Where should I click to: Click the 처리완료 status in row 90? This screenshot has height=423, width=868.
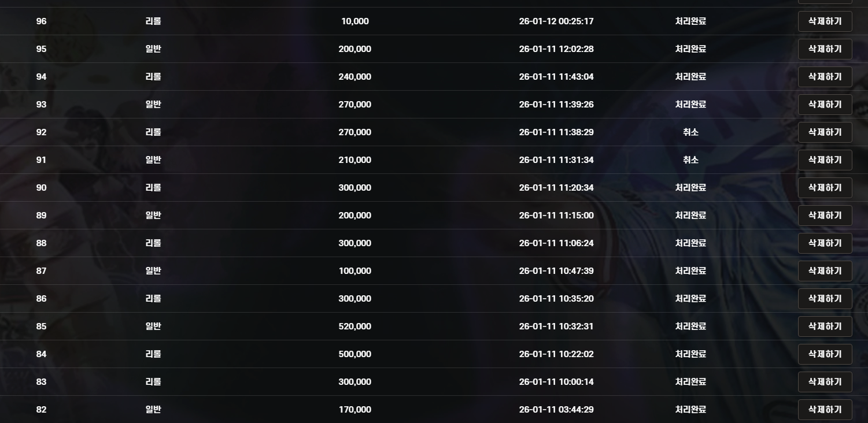(690, 188)
